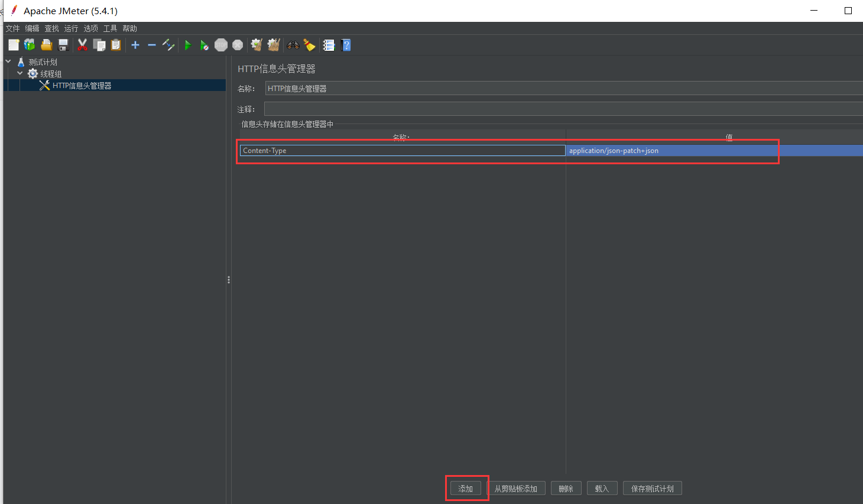Viewport: 863px width, 504px height.
Task: Click the 删除 button
Action: click(566, 489)
